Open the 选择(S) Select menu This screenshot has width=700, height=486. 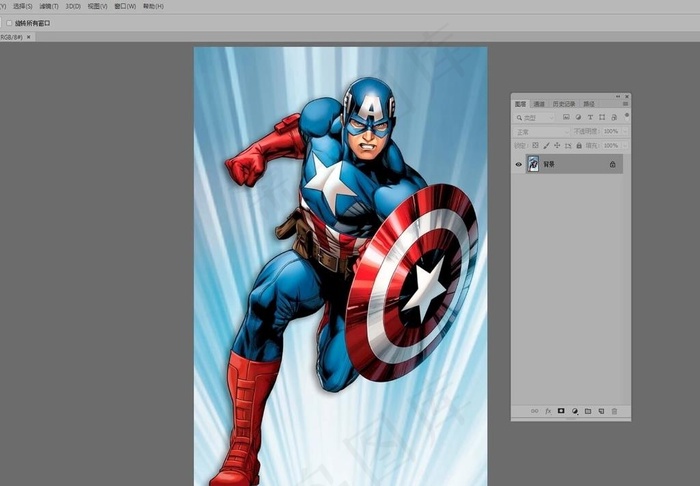[x=23, y=6]
